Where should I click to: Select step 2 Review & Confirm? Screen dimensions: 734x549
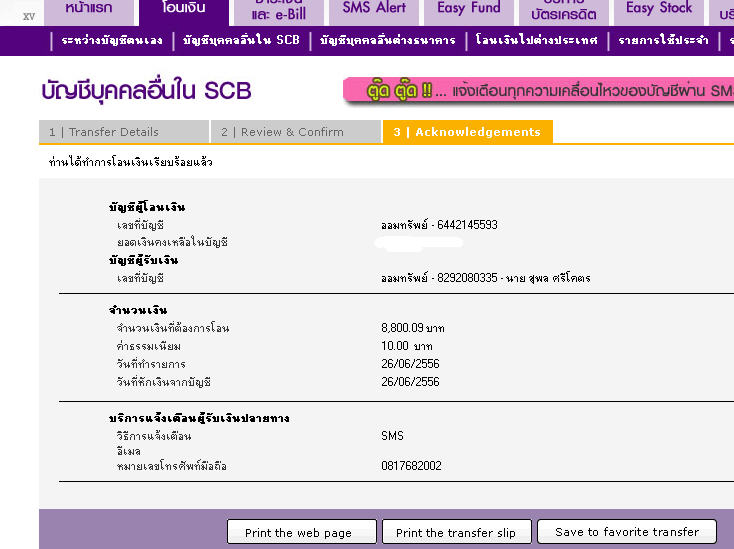(x=295, y=132)
